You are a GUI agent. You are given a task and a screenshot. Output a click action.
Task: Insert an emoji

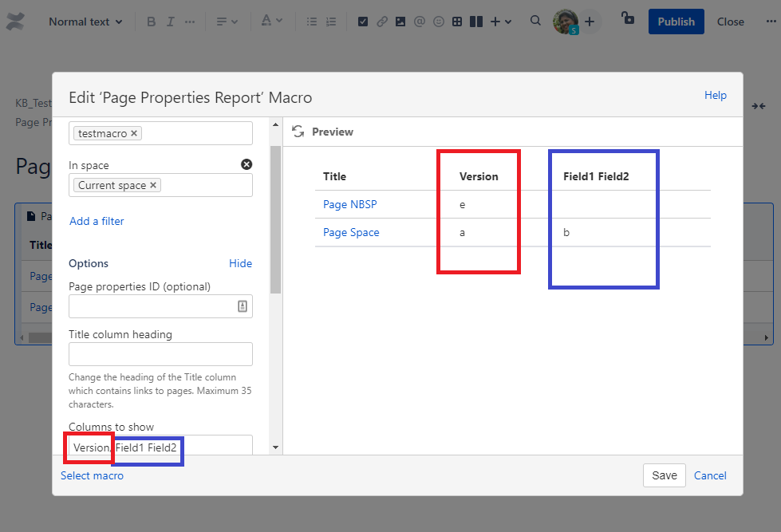point(438,22)
